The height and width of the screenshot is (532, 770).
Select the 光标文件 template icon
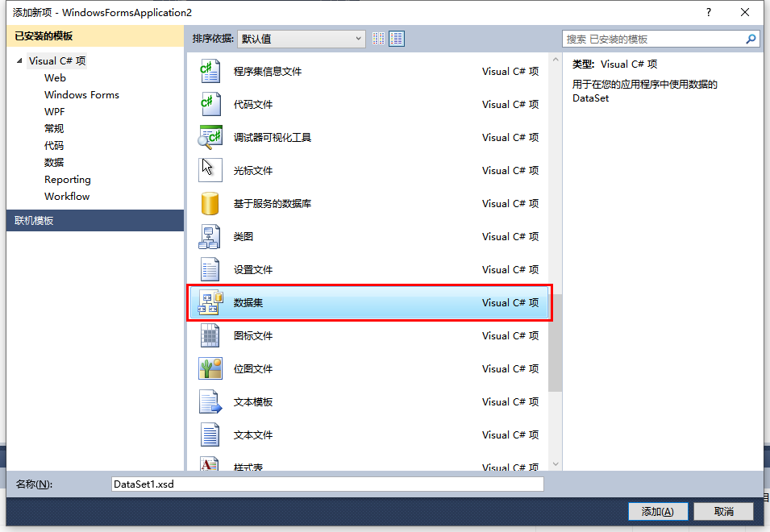click(x=210, y=170)
